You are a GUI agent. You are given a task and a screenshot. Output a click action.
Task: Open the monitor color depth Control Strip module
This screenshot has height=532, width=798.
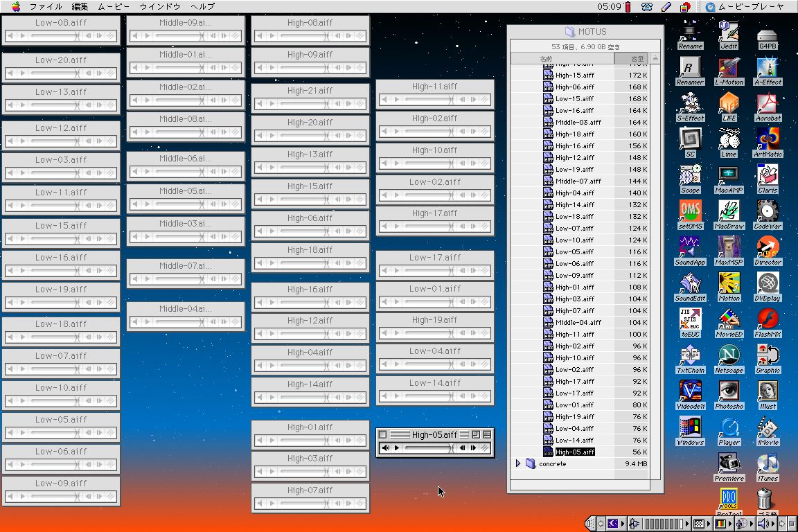[x=719, y=524]
